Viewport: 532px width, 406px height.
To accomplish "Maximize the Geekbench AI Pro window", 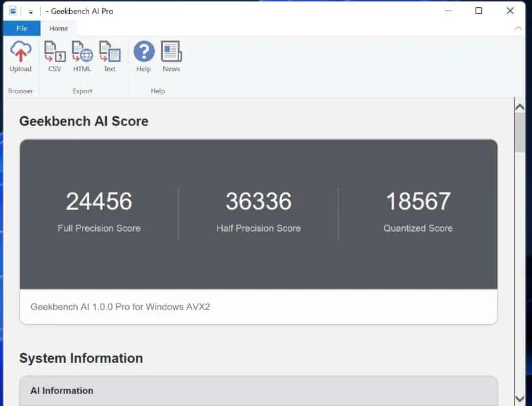I will (479, 11).
